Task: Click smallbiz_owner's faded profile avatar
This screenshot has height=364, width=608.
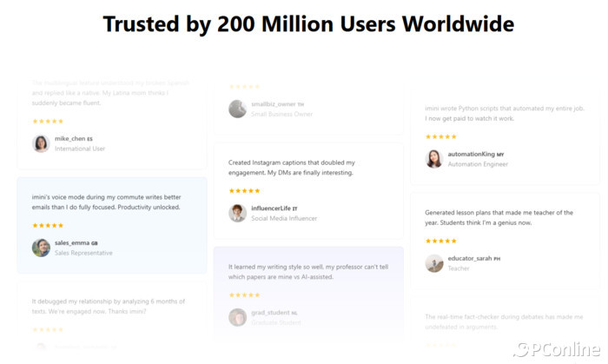Action: (x=237, y=109)
